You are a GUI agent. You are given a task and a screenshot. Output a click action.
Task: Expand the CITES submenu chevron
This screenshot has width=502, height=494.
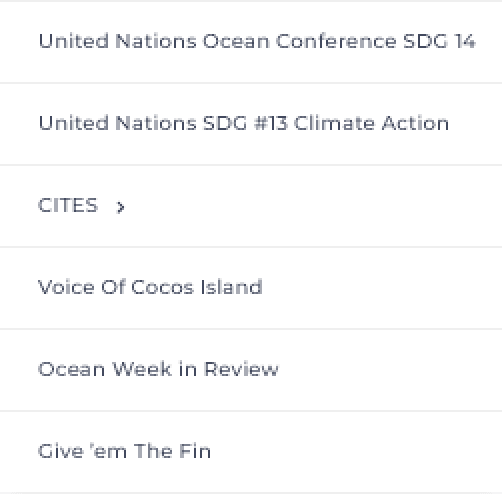120,207
